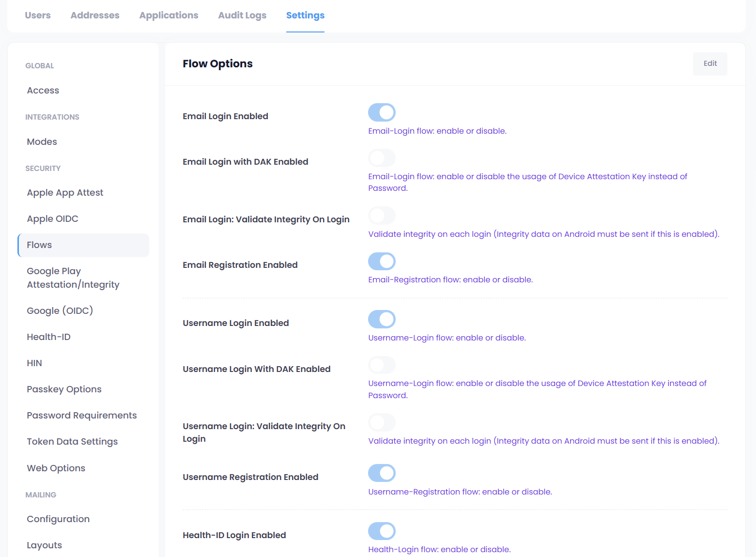Toggle the Health-ID Login Enabled switch
756x557 pixels.
pos(382,531)
